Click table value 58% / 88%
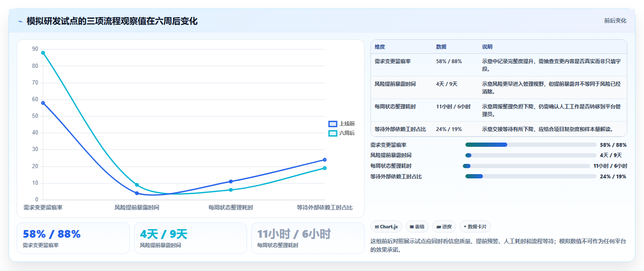 point(449,61)
